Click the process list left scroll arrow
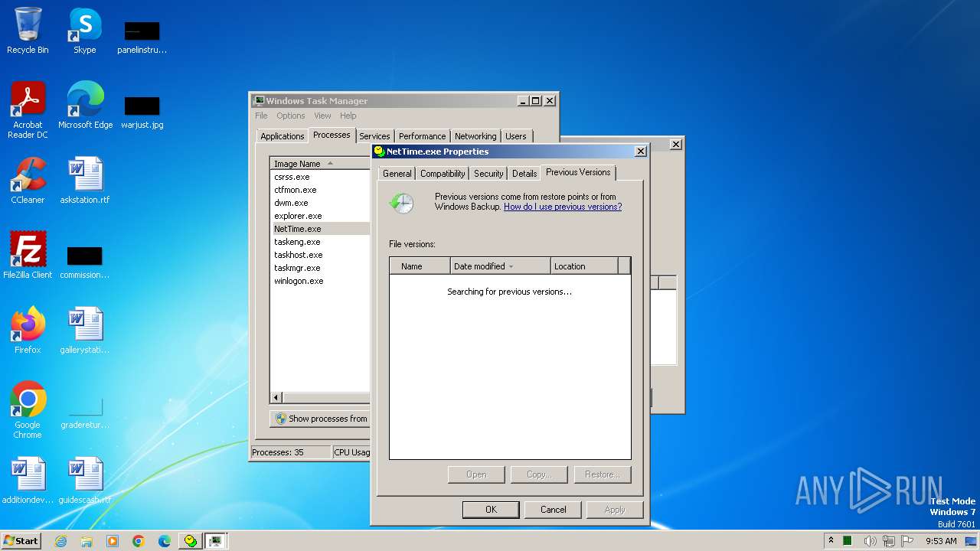The width and height of the screenshot is (980, 551). point(276,397)
